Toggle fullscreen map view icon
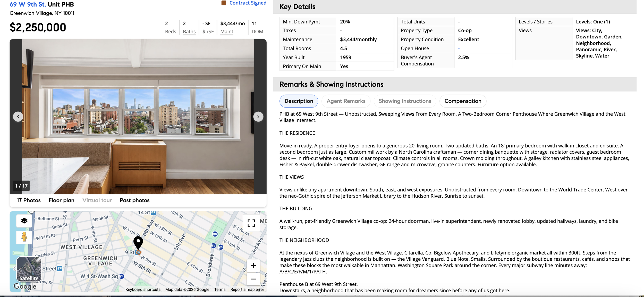Image resolution: width=644 pixels, height=297 pixels. click(x=251, y=223)
